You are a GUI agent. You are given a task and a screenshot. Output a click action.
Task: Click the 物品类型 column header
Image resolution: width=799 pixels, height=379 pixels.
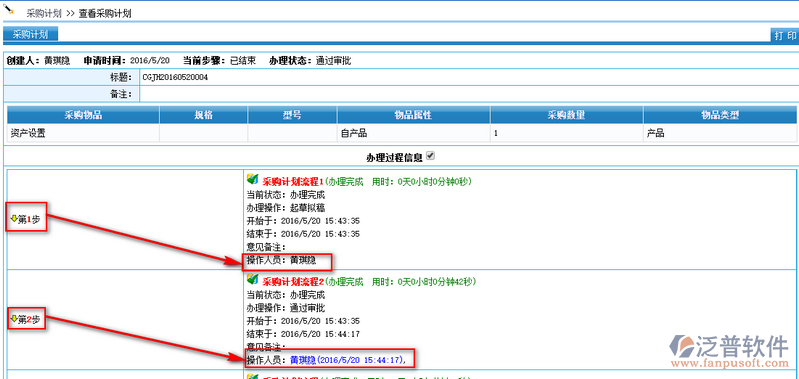720,115
